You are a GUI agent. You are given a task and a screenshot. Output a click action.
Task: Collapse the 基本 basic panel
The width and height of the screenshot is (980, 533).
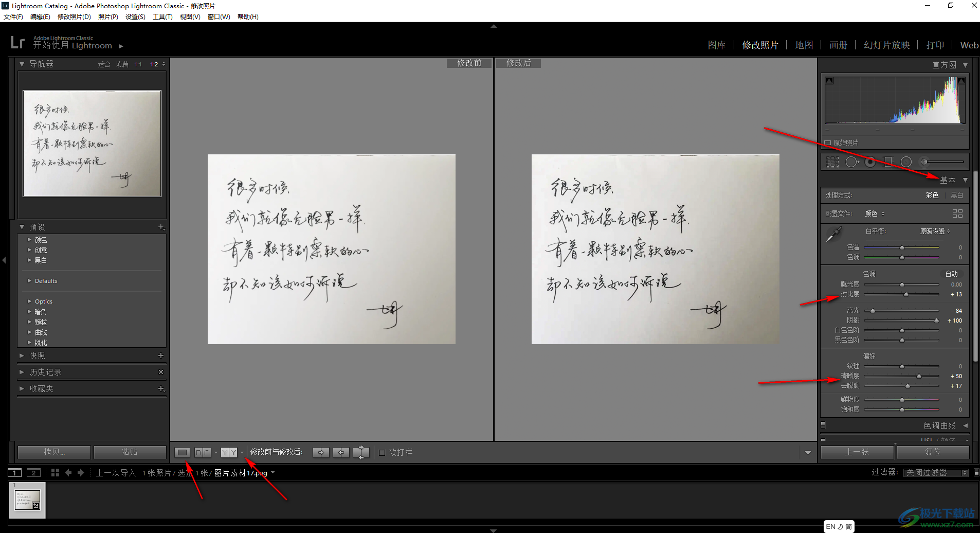coord(966,180)
